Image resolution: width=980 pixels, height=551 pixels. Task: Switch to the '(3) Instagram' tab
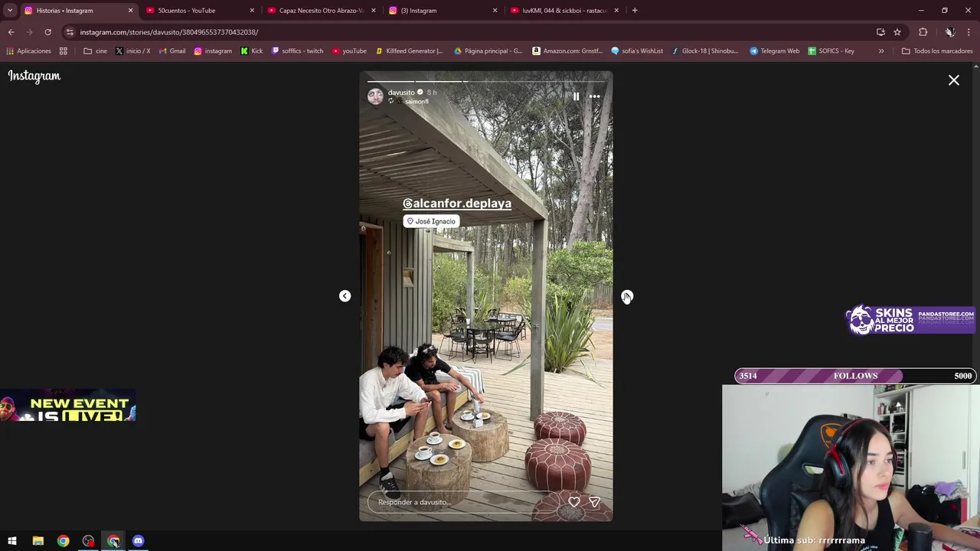coord(441,11)
